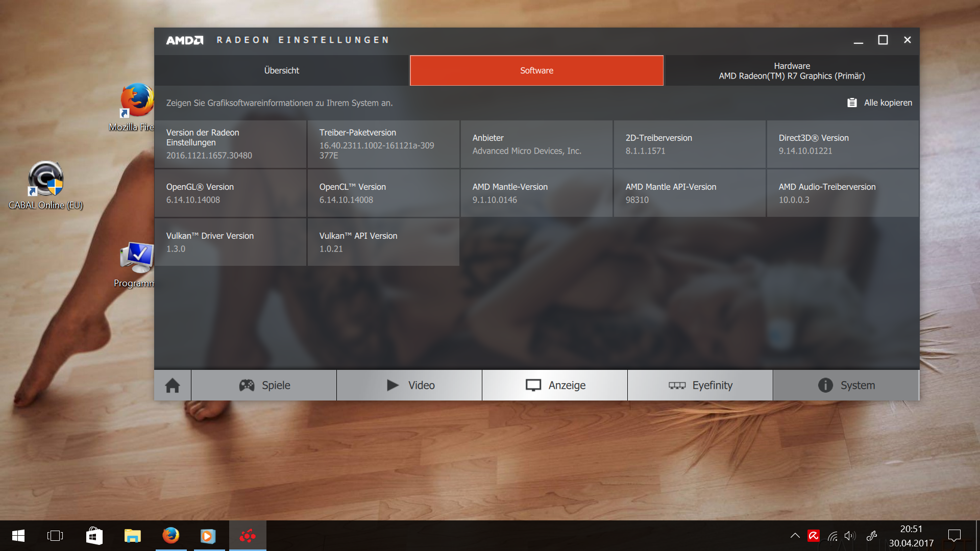Click the home icon in bottom navigation
Viewport: 980px width, 551px height.
point(173,385)
